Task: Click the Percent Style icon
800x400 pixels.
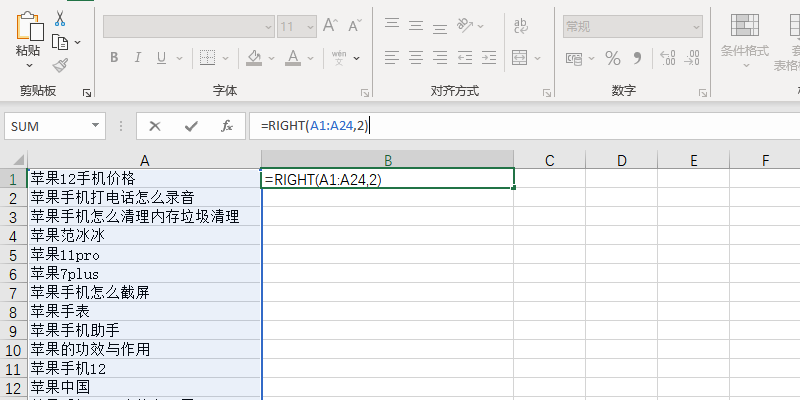Action: click(x=613, y=58)
